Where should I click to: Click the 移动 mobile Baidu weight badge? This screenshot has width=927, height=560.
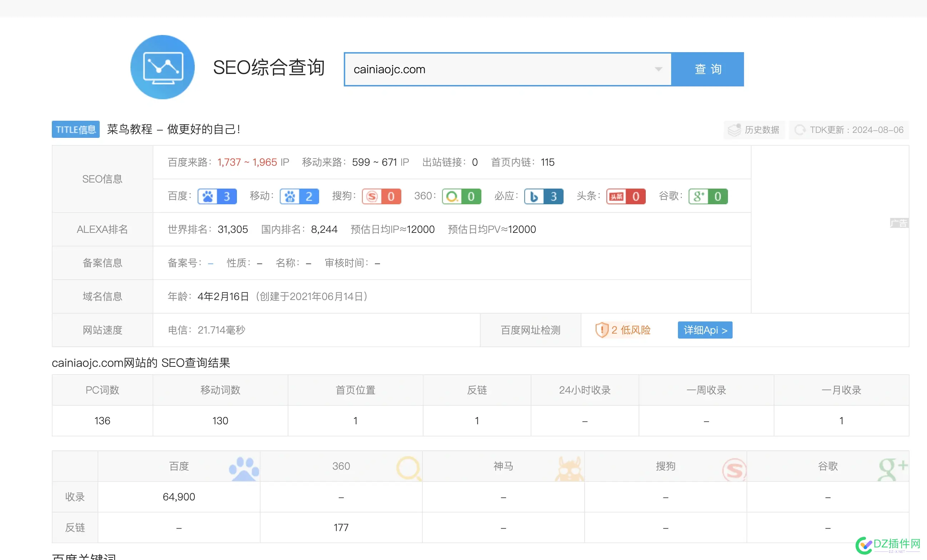[x=299, y=196]
